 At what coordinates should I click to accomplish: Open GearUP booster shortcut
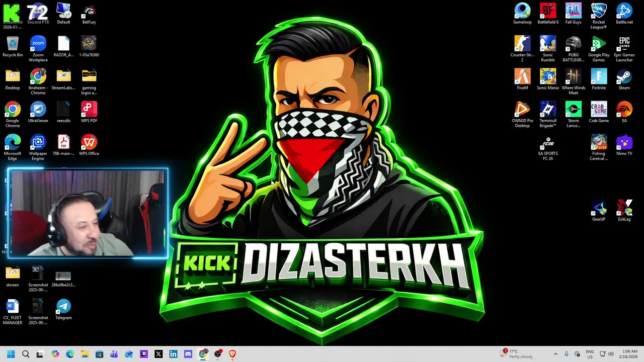click(x=599, y=211)
